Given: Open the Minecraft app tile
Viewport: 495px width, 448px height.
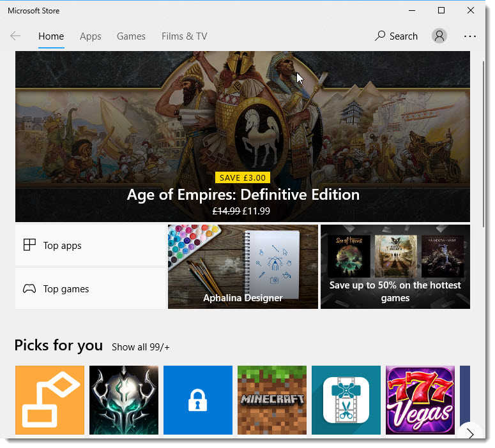Looking at the screenshot, I should tap(272, 400).
